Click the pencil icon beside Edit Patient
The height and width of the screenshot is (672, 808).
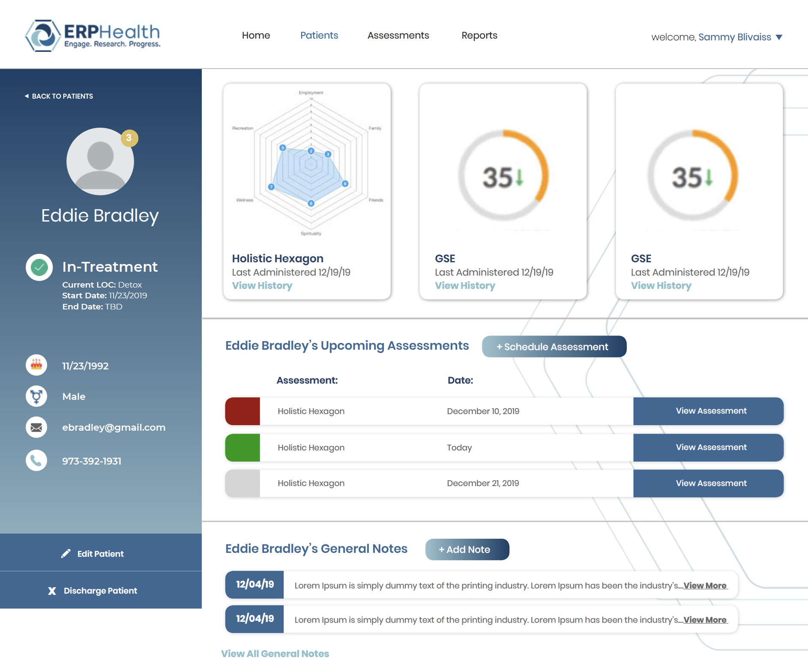[66, 554]
